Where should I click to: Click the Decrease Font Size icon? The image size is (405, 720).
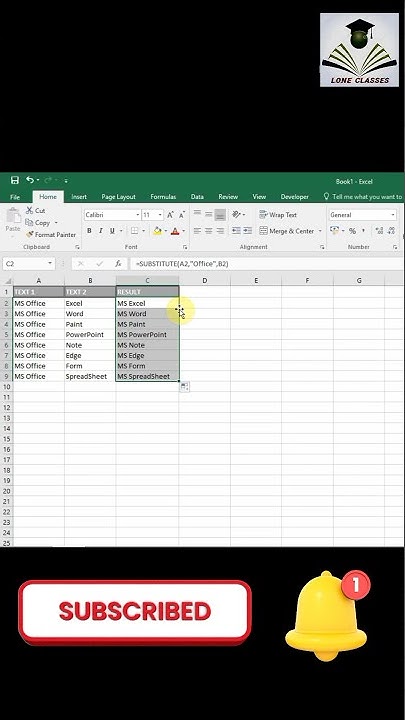181,215
